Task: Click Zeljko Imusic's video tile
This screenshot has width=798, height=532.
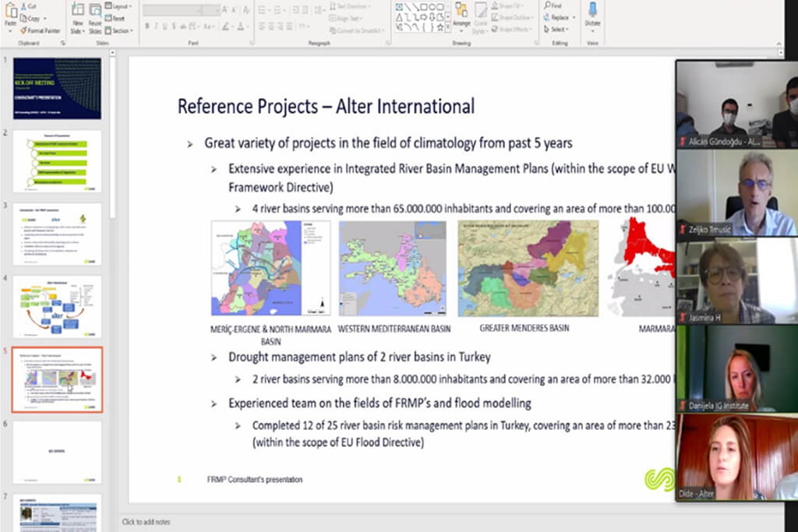Action: [x=736, y=192]
